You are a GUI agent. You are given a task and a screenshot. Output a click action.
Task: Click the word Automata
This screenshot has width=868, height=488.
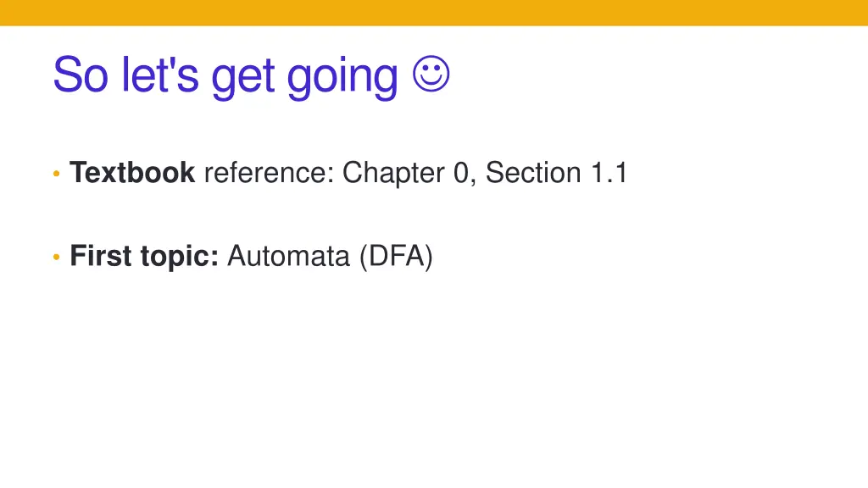click(288, 256)
